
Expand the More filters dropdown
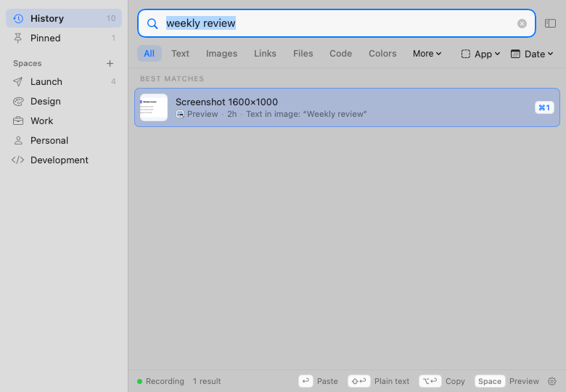tap(427, 54)
